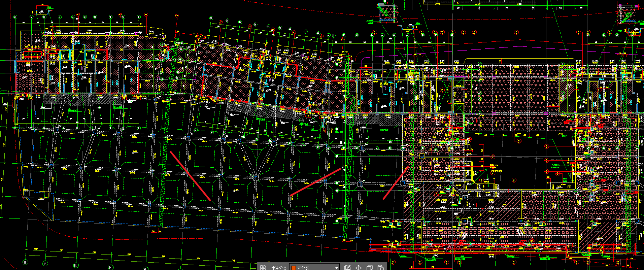Click the 标注分类 label
Viewport: 644px width, 270px height.
(279, 268)
